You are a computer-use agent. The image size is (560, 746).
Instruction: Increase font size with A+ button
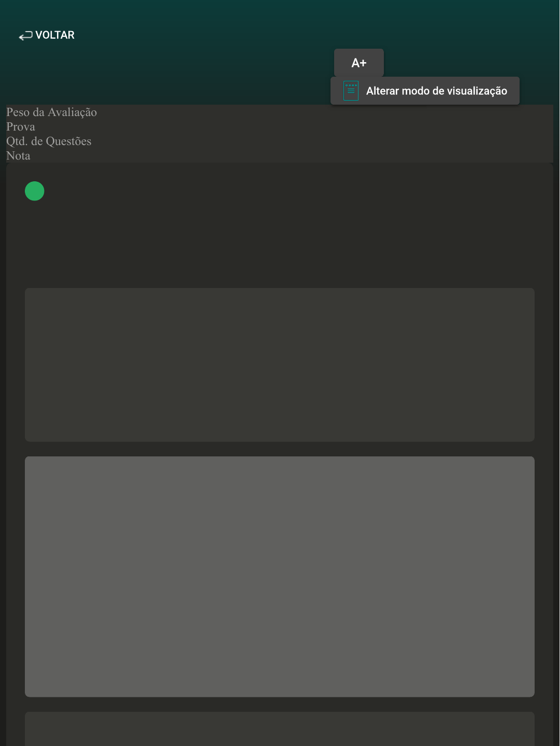click(358, 63)
